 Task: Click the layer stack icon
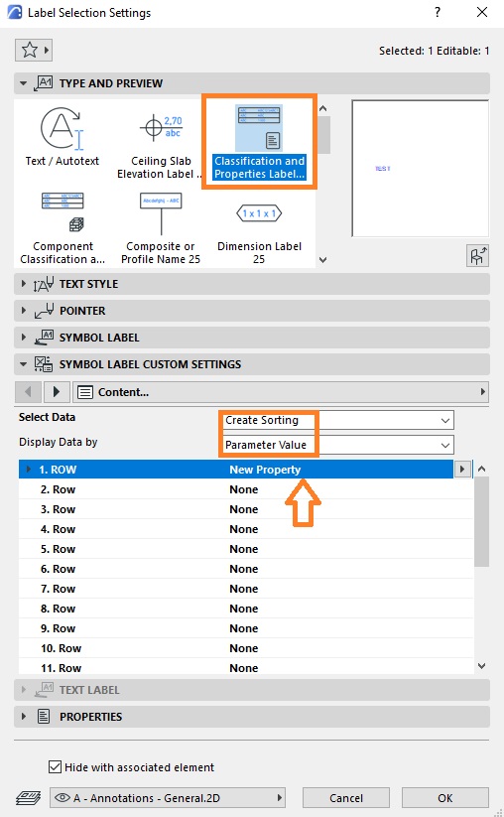[29, 798]
